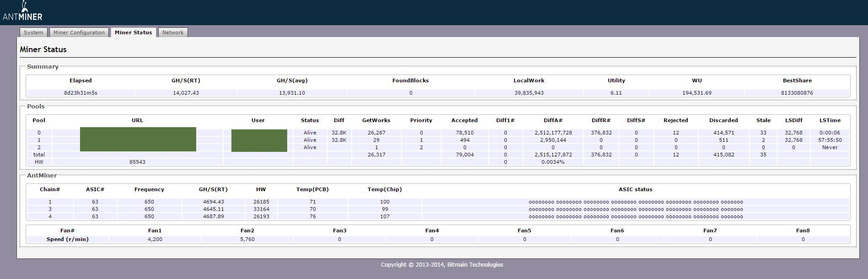Viewport: 868px width, 279px height.
Task: Click the WU value 194,531.69
Action: click(x=697, y=93)
